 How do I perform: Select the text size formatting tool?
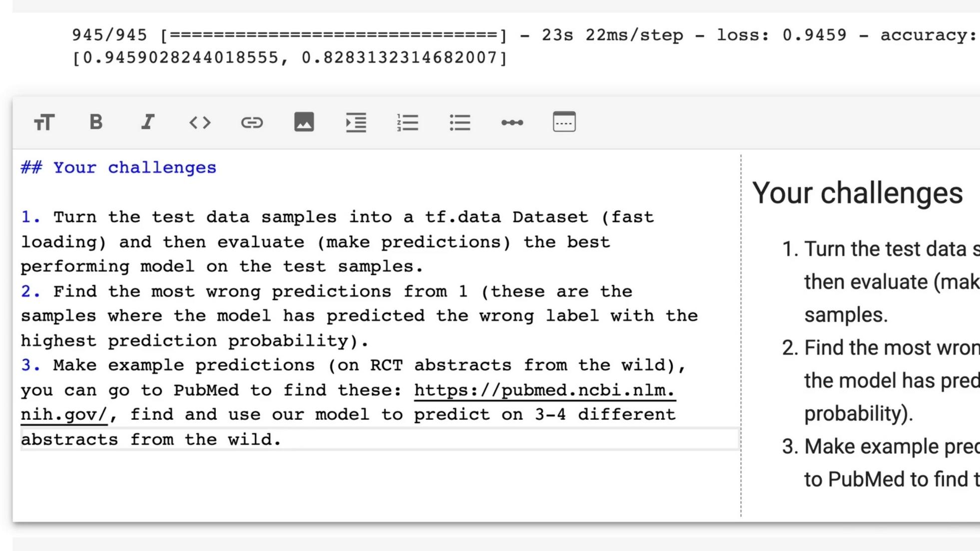point(44,122)
